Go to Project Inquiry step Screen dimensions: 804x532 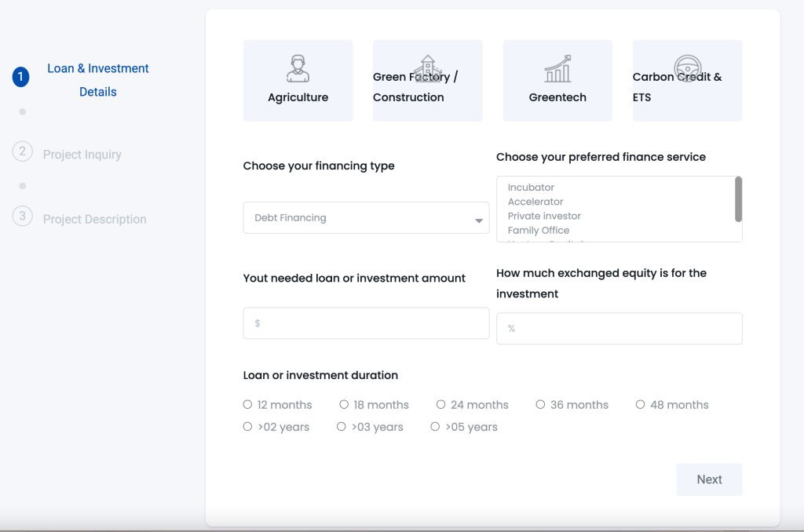(82, 155)
